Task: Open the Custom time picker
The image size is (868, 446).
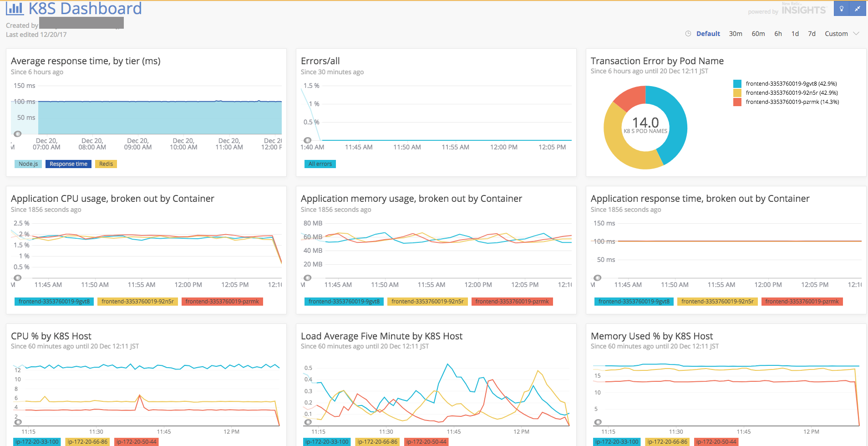Action: pyautogui.click(x=836, y=34)
